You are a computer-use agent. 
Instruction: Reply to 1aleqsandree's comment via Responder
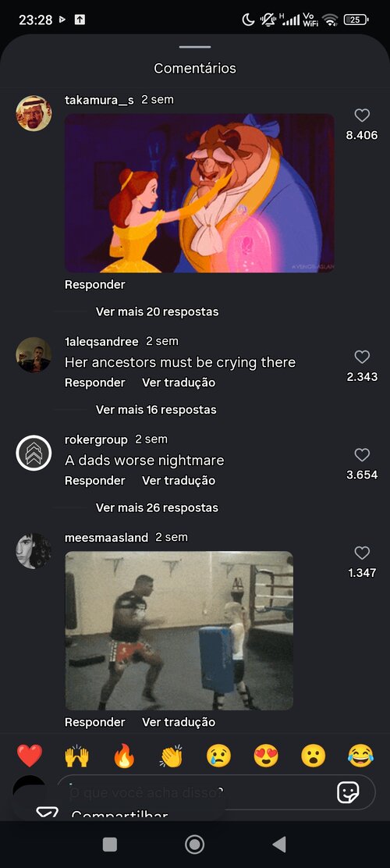tap(95, 382)
